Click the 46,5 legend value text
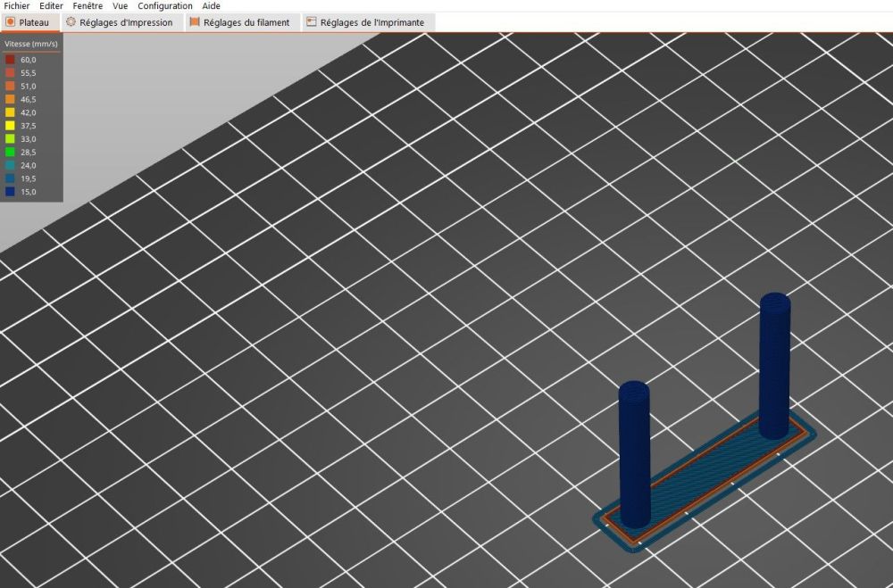Screen dimensions: 893x588 tap(29, 99)
